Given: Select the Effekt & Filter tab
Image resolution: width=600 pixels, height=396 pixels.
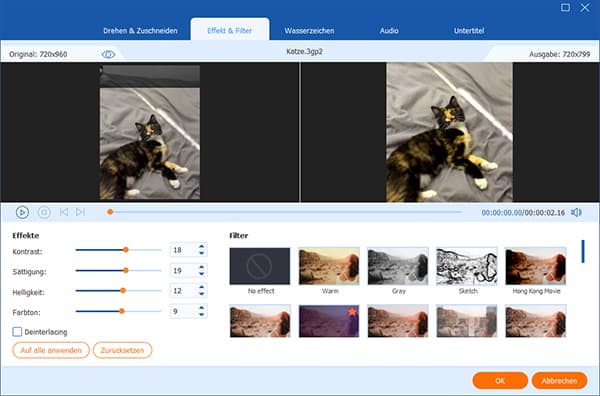Looking at the screenshot, I should [x=230, y=30].
